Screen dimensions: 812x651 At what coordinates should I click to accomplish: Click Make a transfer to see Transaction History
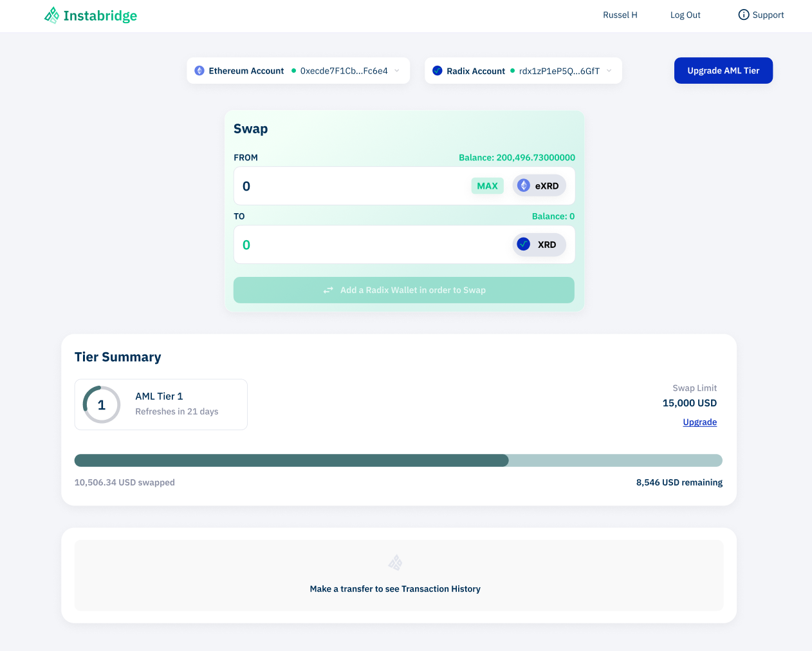click(395, 589)
